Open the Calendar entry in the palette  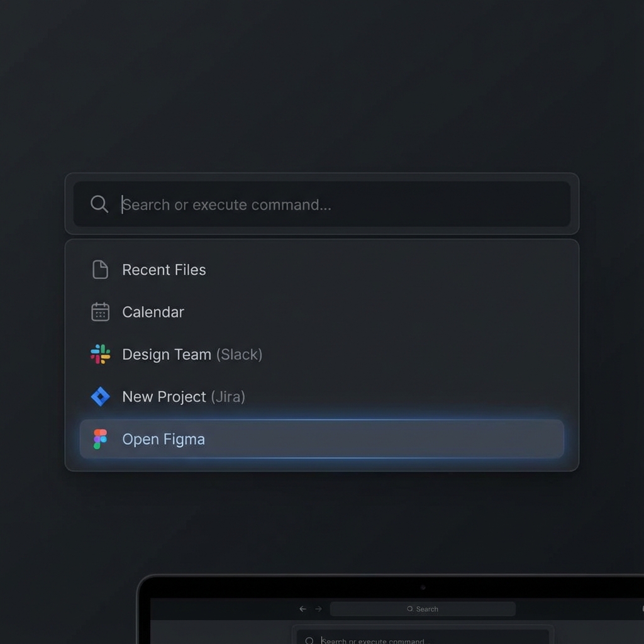point(153,312)
